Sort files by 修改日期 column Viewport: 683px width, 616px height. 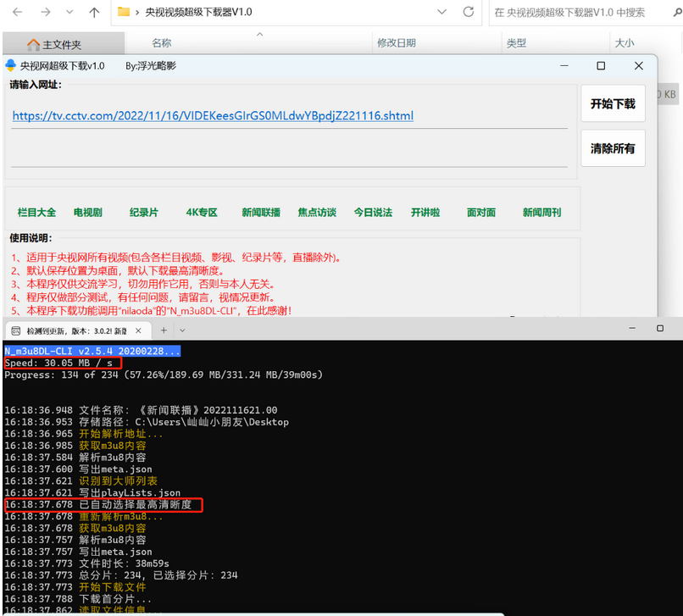click(x=397, y=43)
